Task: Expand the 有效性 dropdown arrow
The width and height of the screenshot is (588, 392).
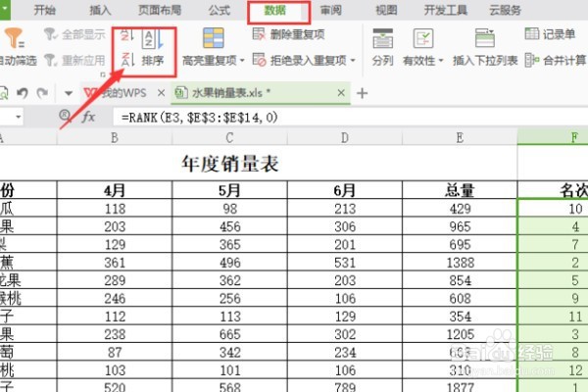Action: pyautogui.click(x=441, y=61)
